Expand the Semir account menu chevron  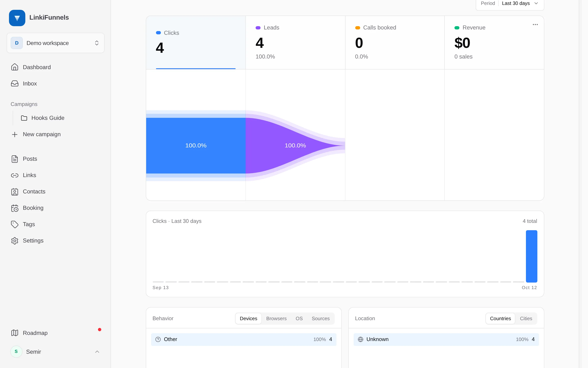tap(97, 352)
